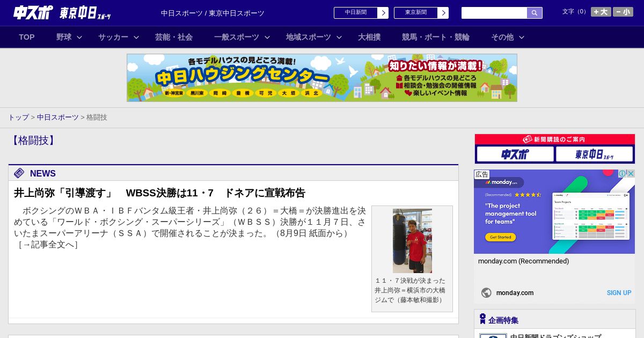Expand the 一般スポーツ dropdown chevron
The image size is (644, 338).
pos(267,37)
